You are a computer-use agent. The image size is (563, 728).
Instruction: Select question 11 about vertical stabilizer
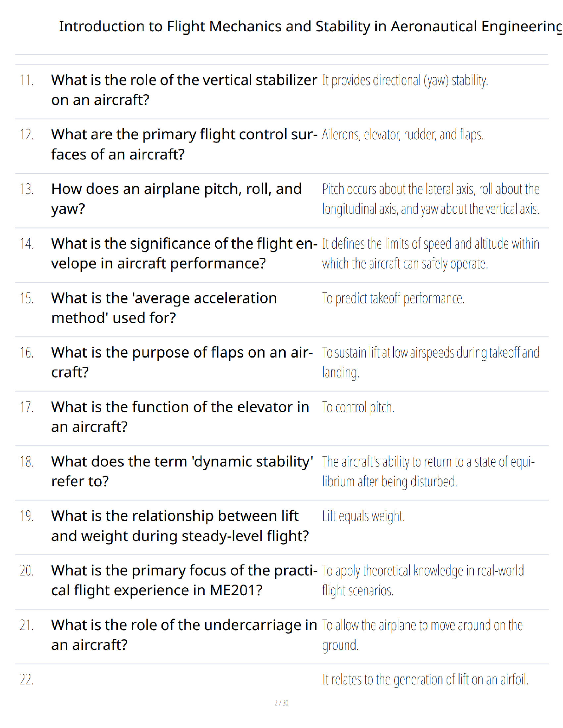[x=184, y=90]
